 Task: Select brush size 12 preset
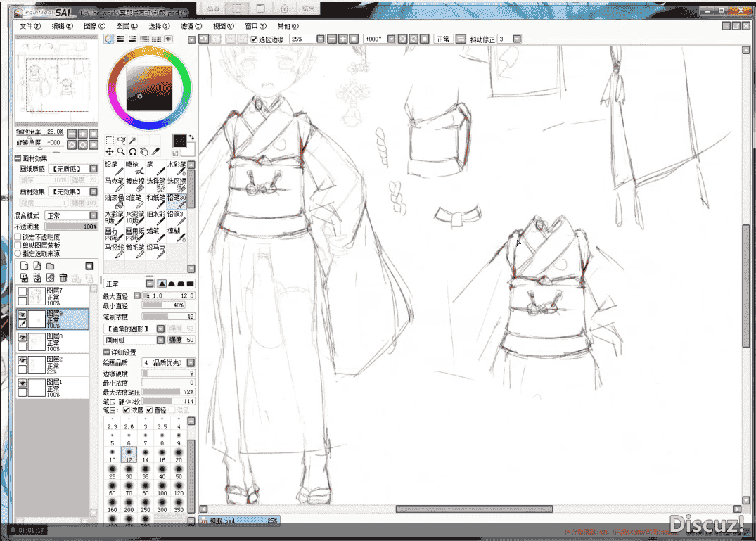tap(129, 455)
